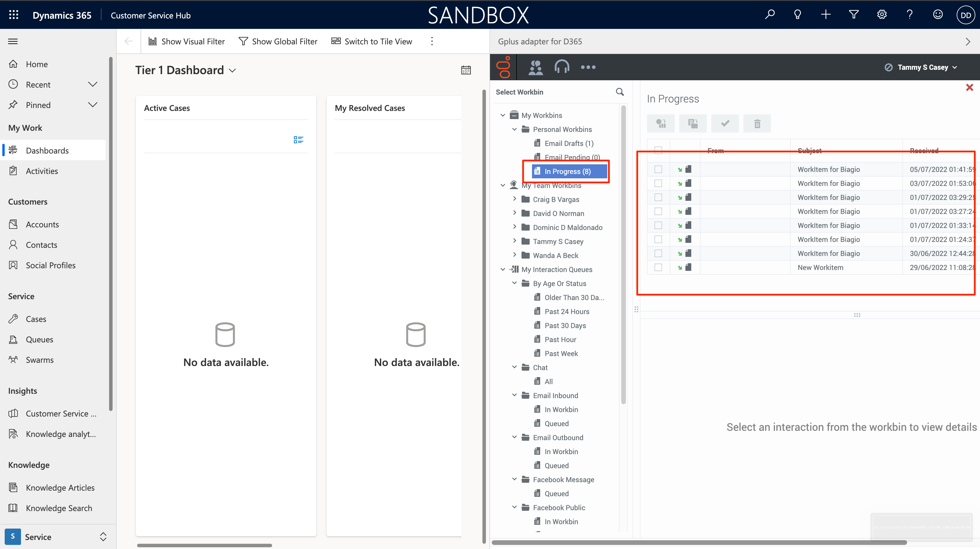Image resolution: width=980 pixels, height=549 pixels.
Task: Sort by the Subject column header
Action: [x=809, y=150]
